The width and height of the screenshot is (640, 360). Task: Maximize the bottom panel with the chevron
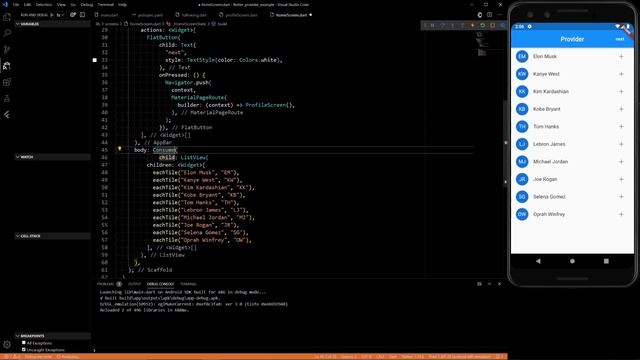489,284
